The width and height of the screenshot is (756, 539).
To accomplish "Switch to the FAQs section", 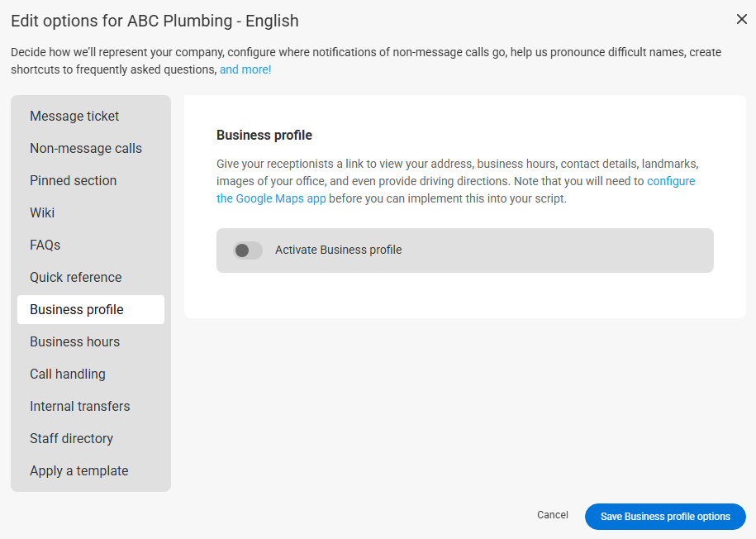I will [45, 246].
